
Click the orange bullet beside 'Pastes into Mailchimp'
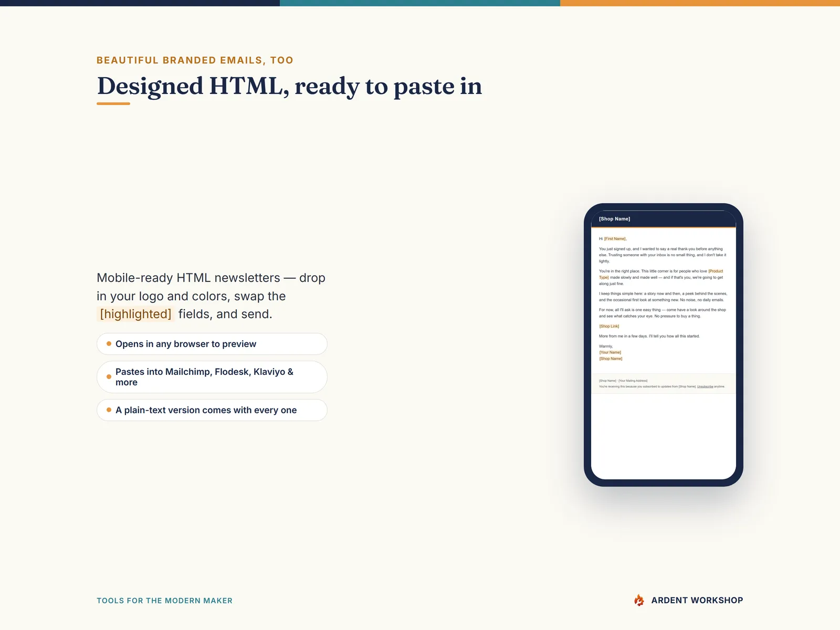(109, 377)
